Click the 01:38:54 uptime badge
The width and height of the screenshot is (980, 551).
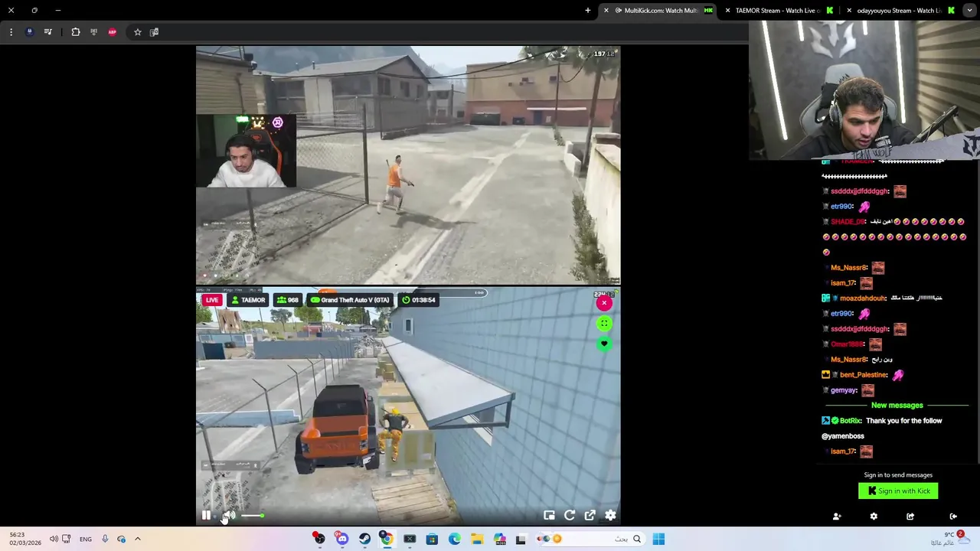[x=419, y=300]
